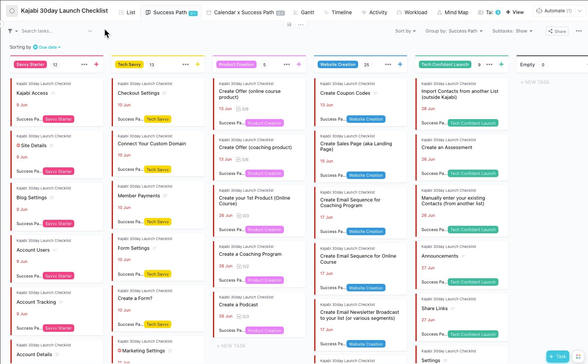Viewport: 588px width, 364px height.
Task: Open subtasks 0/2 on Create a Coaching Program
Action: click(x=243, y=266)
